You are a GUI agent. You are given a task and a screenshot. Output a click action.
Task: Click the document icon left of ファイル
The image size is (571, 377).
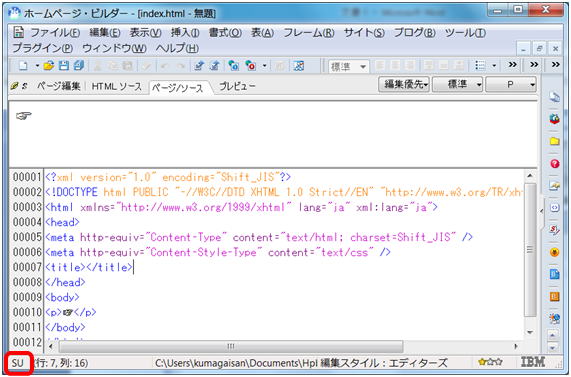pyautogui.click(x=18, y=32)
